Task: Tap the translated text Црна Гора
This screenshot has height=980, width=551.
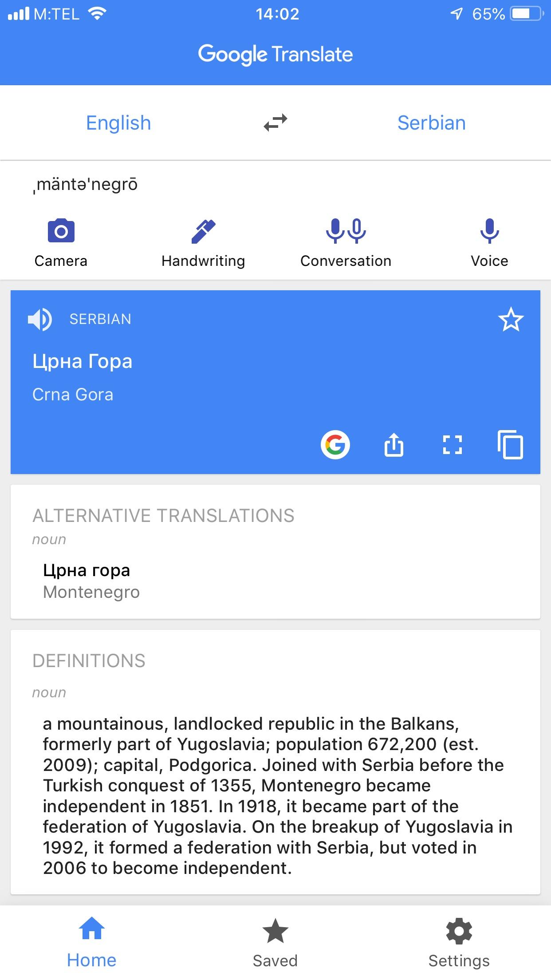Action: click(83, 361)
